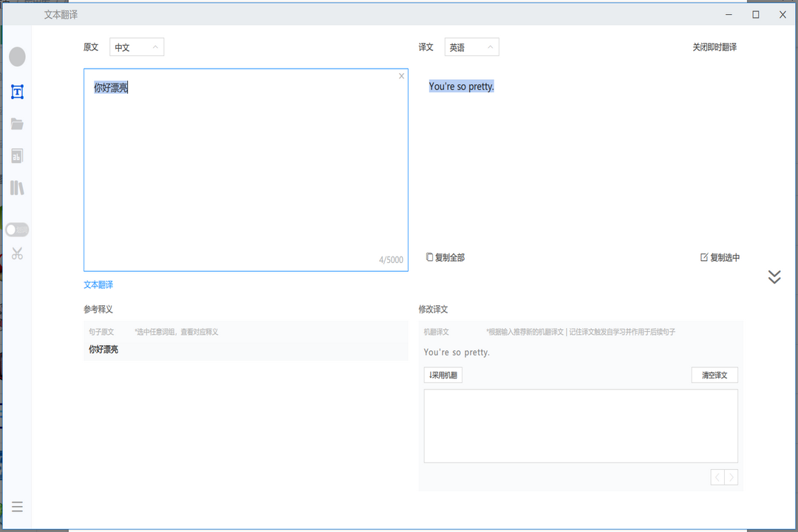Open the 中文 source language dropdown

point(137,47)
